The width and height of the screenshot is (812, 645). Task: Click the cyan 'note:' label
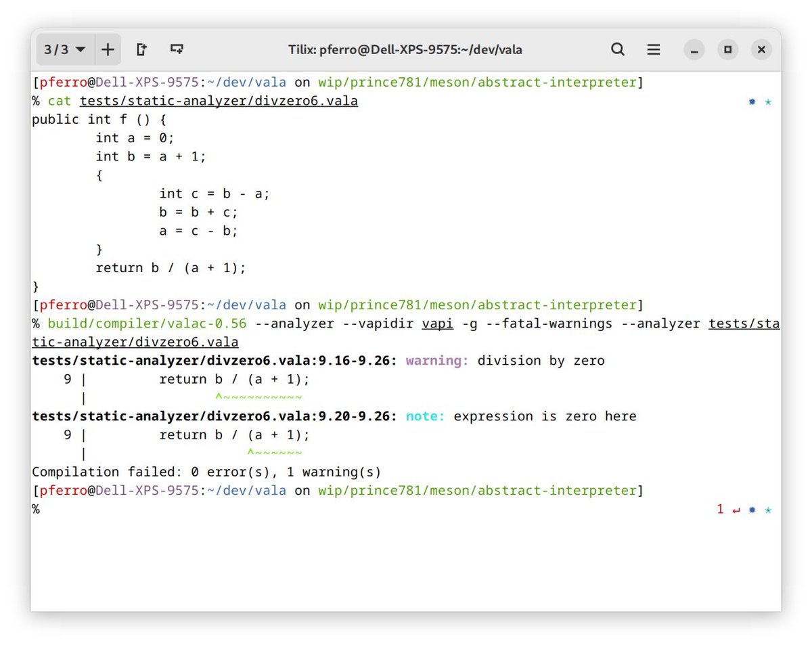coord(426,416)
